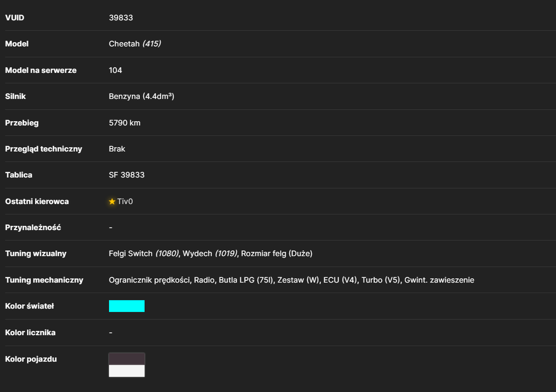556x392 pixels.
Task: Open the Tiv0 driver profile link
Action: (125, 201)
